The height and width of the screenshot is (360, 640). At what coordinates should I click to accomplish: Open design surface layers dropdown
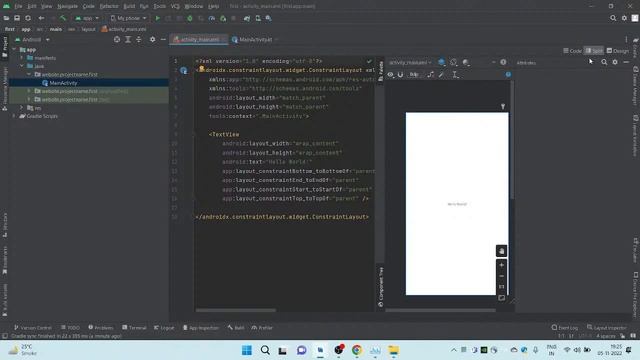442,62
